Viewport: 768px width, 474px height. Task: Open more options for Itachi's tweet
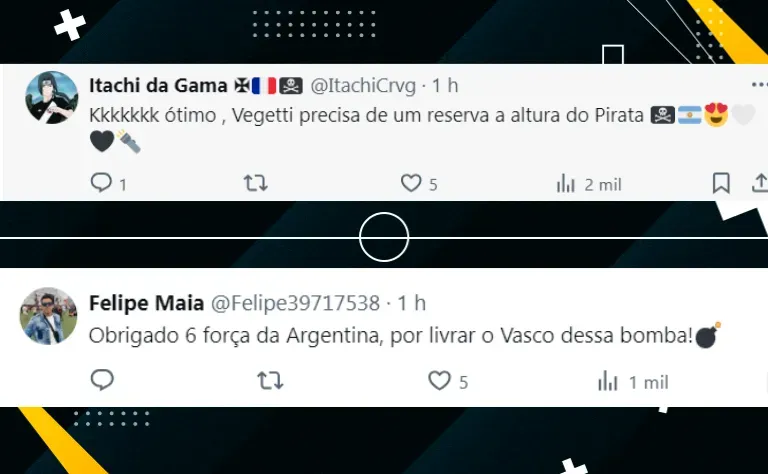pyautogui.click(x=760, y=85)
